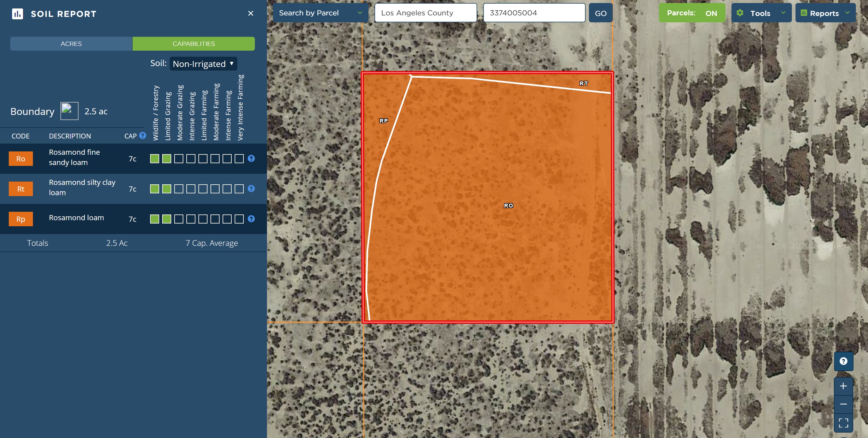Screen dimensions: 868x438
Task: Click Wildlife/Forestry box for Ro soil
Action: [x=154, y=159]
